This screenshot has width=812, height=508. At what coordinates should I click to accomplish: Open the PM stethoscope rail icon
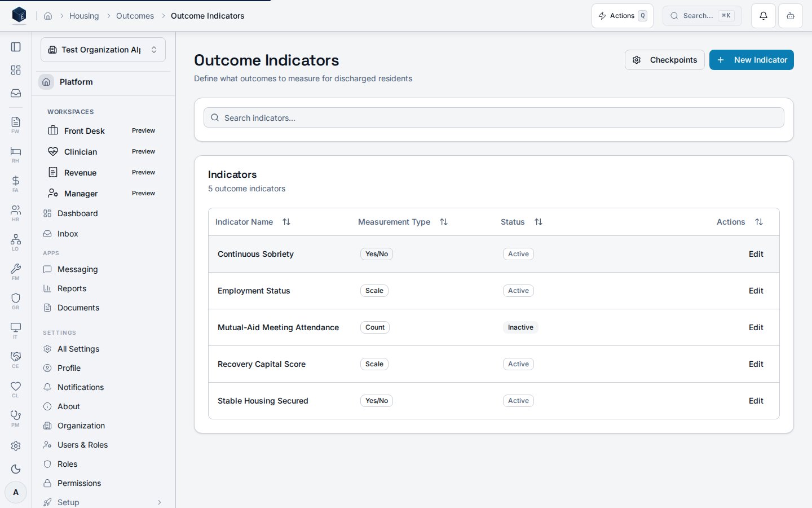[x=16, y=418]
